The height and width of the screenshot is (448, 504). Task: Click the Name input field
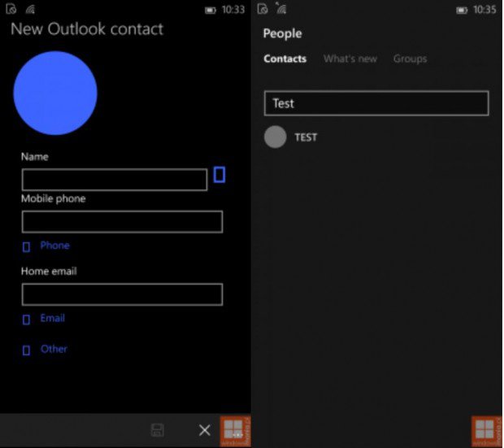point(115,180)
